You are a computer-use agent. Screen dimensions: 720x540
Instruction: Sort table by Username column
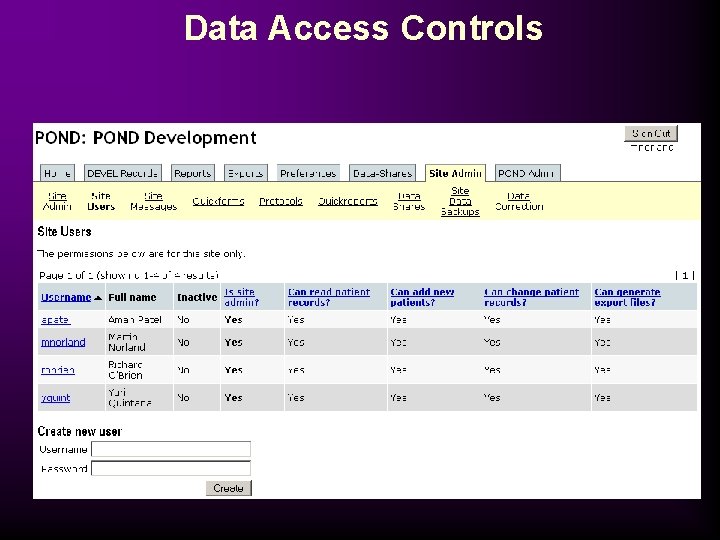[x=66, y=297]
